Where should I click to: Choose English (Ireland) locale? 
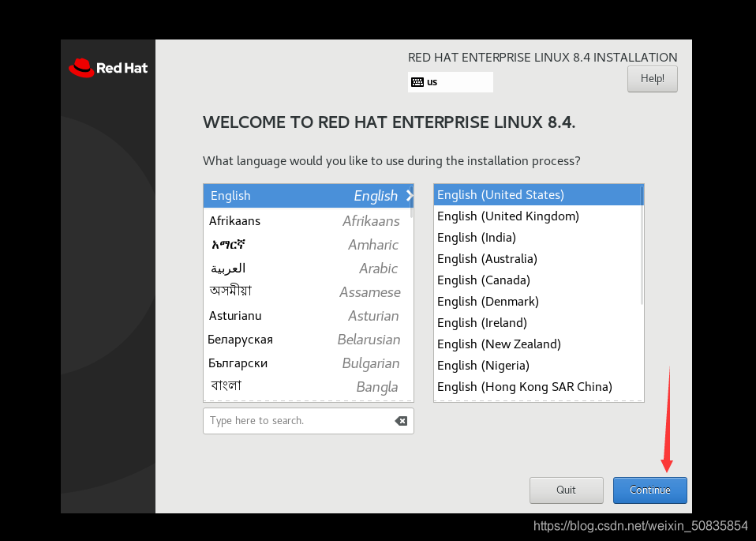[x=537, y=323]
